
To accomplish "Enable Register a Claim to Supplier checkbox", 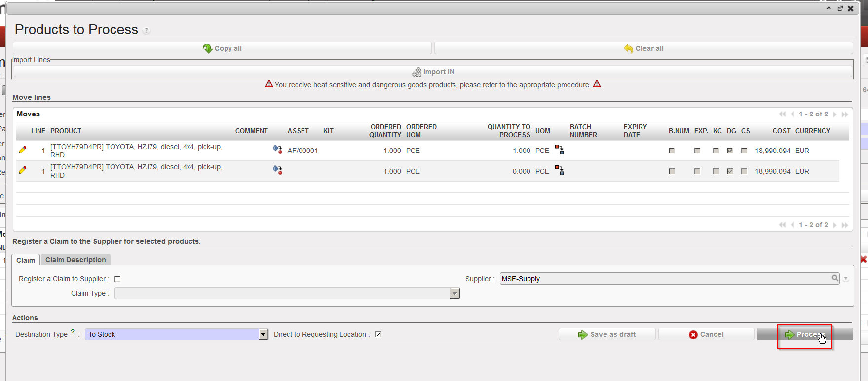I will [117, 279].
